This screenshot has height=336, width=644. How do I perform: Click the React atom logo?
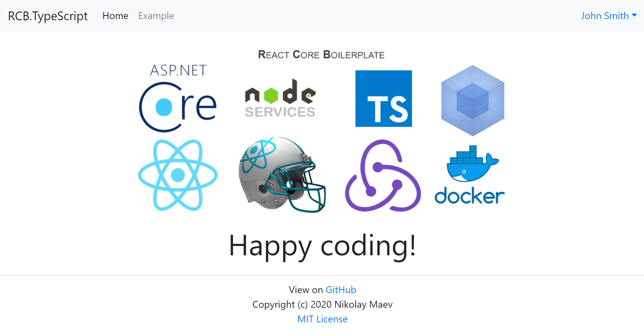pos(178,175)
